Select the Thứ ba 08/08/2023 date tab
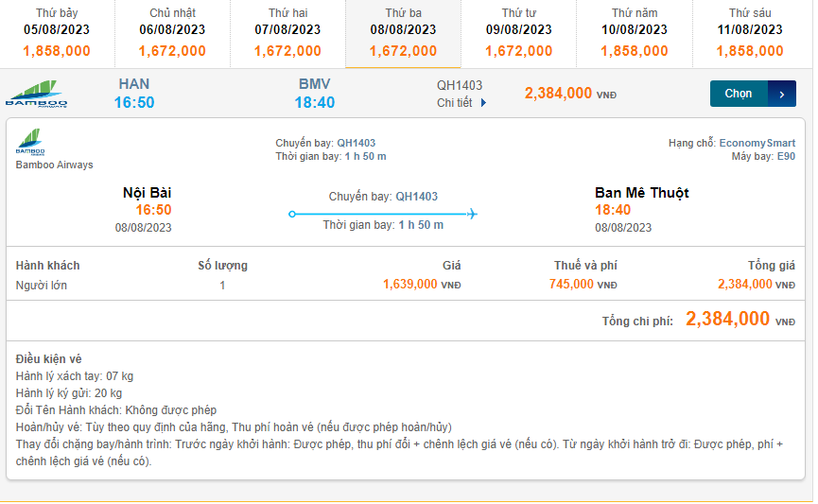 [403, 34]
